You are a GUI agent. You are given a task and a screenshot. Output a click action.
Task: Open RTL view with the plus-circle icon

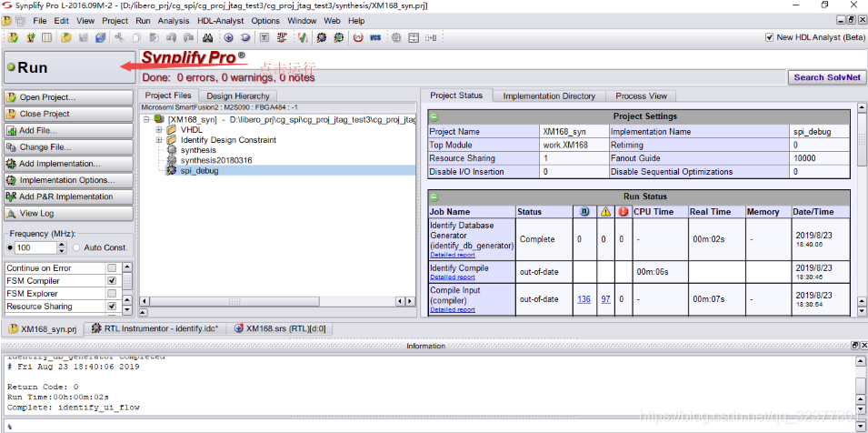click(229, 37)
